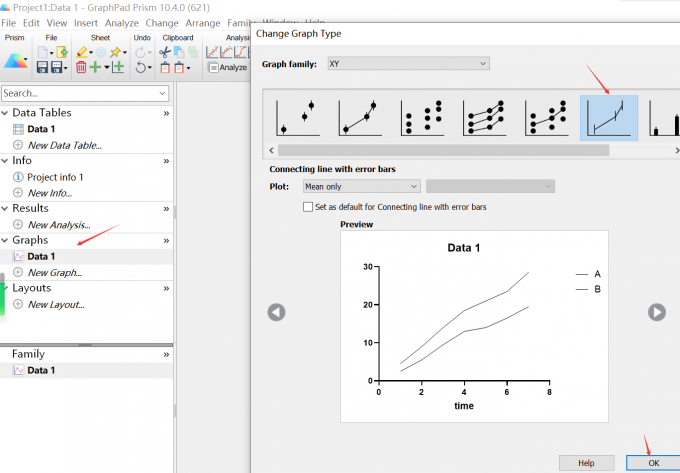680x473 pixels.
Task: Open the Insert menu
Action: click(x=86, y=23)
